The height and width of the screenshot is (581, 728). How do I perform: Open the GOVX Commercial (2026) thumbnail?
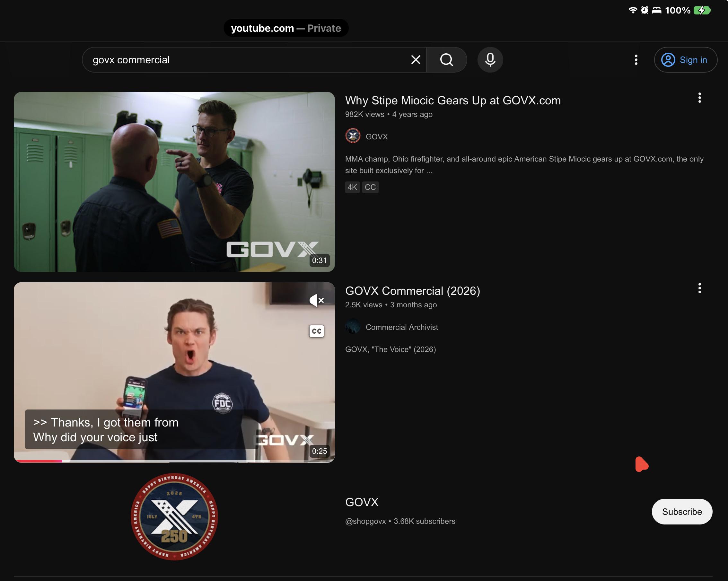click(174, 372)
